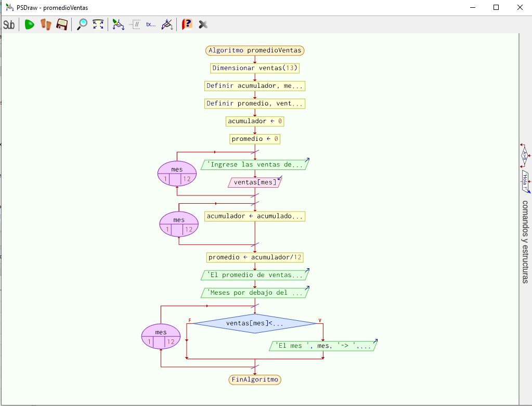Select the 'Definir acumulador, me...' block

point(255,86)
